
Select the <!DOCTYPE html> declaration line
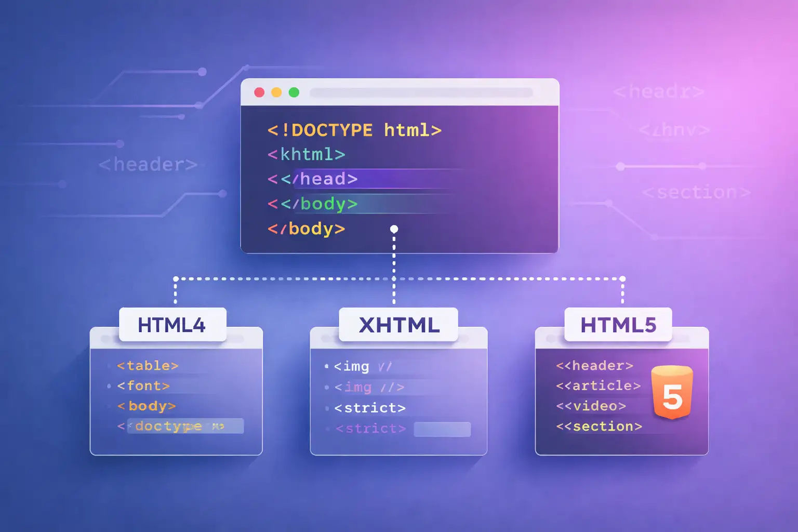353,130
